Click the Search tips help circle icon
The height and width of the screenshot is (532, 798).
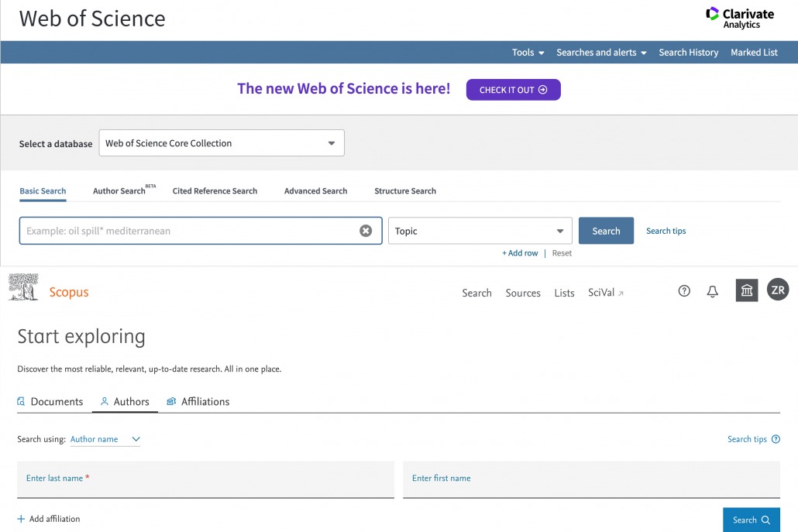[776, 439]
